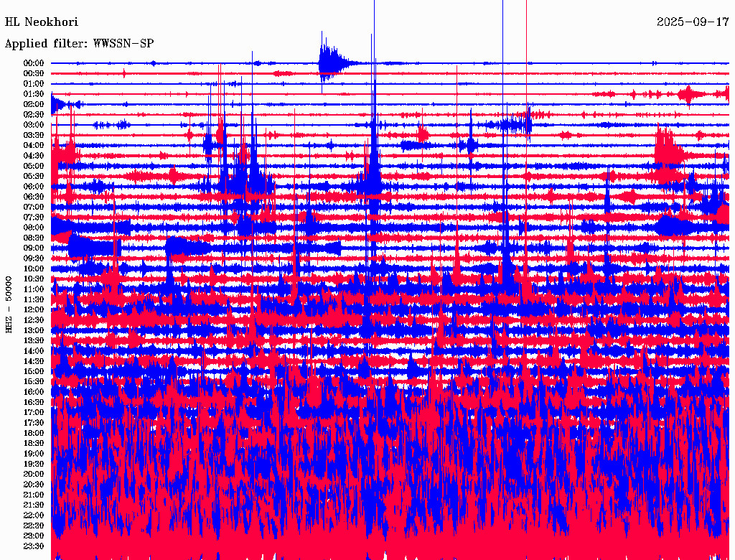Select the 13:30 time label
This screenshot has width=735, height=560.
point(34,341)
